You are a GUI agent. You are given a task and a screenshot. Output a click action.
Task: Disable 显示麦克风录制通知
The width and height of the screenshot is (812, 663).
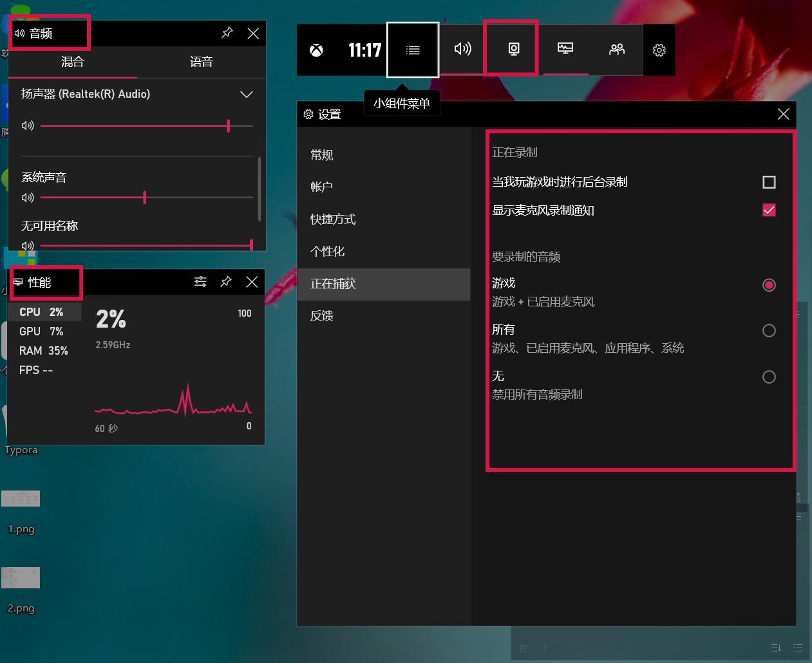(768, 210)
